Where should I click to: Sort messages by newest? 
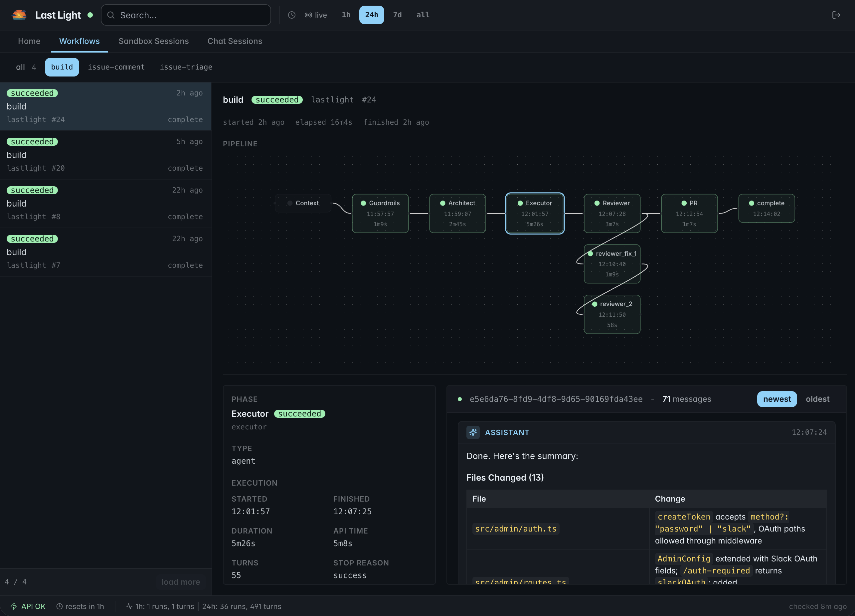[x=776, y=399]
